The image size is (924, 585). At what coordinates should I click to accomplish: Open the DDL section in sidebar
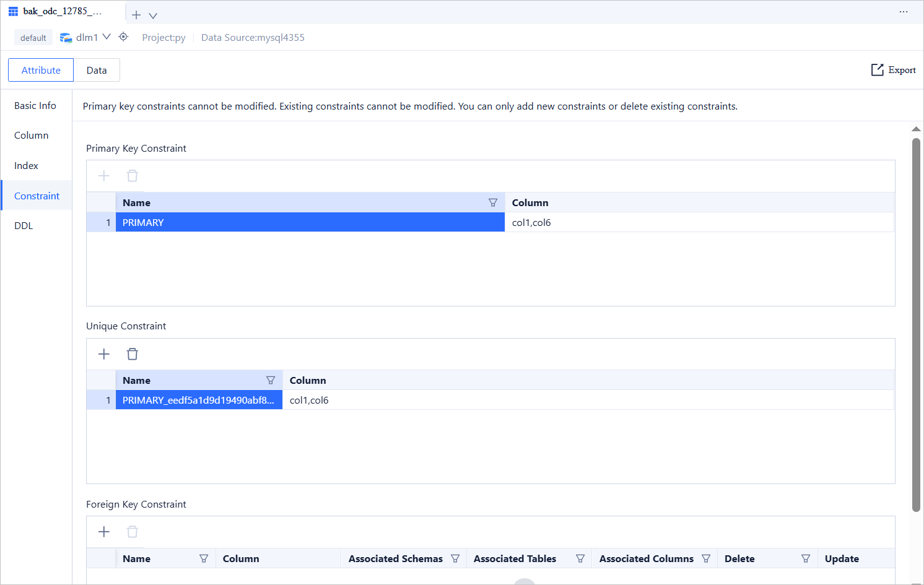tap(24, 226)
